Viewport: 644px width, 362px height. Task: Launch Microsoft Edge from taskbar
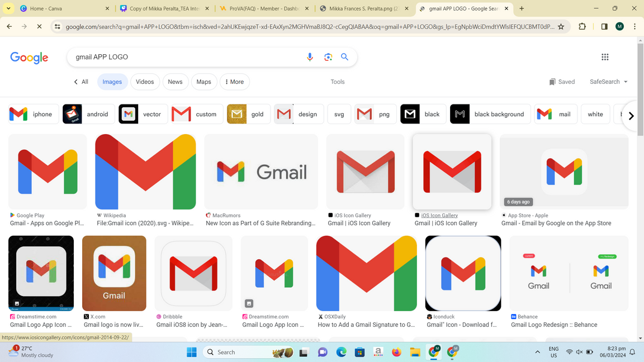tap(342, 352)
